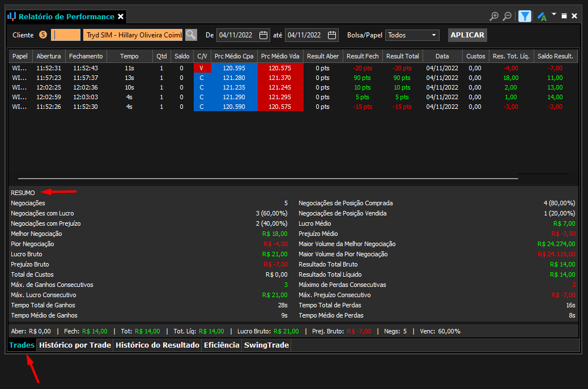Switch to the Trades tab
The width and height of the screenshot is (588, 389).
(x=22, y=345)
